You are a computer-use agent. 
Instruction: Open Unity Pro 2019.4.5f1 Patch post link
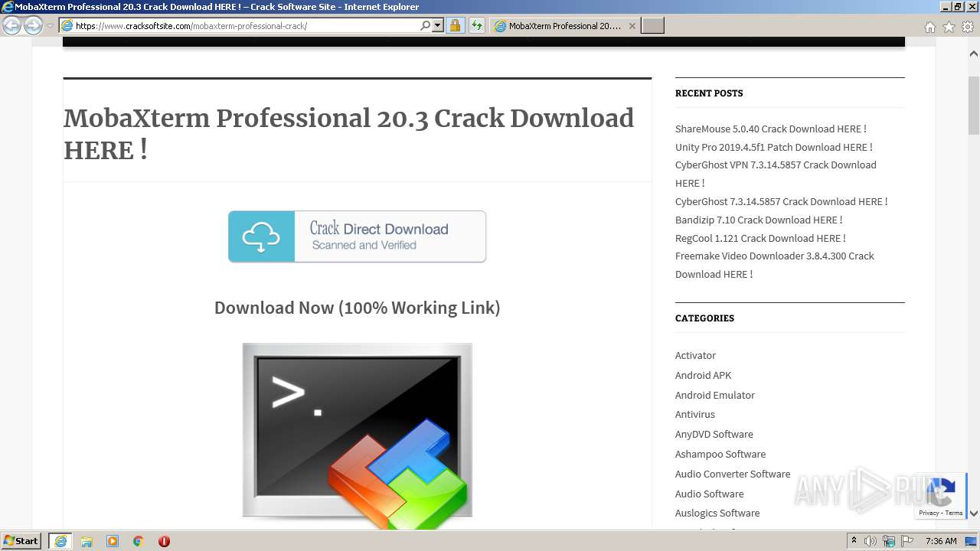[773, 147]
